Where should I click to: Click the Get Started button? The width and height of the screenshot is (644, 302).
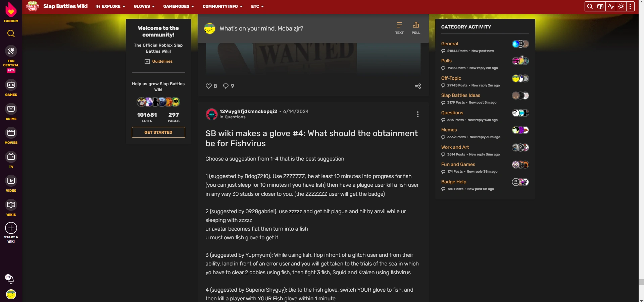pos(158,132)
